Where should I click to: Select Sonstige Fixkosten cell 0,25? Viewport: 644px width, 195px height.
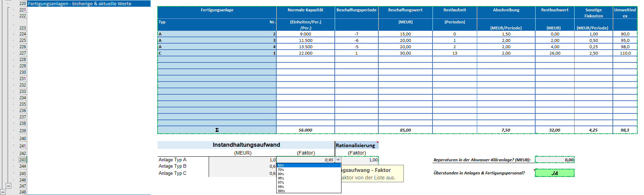click(x=594, y=47)
